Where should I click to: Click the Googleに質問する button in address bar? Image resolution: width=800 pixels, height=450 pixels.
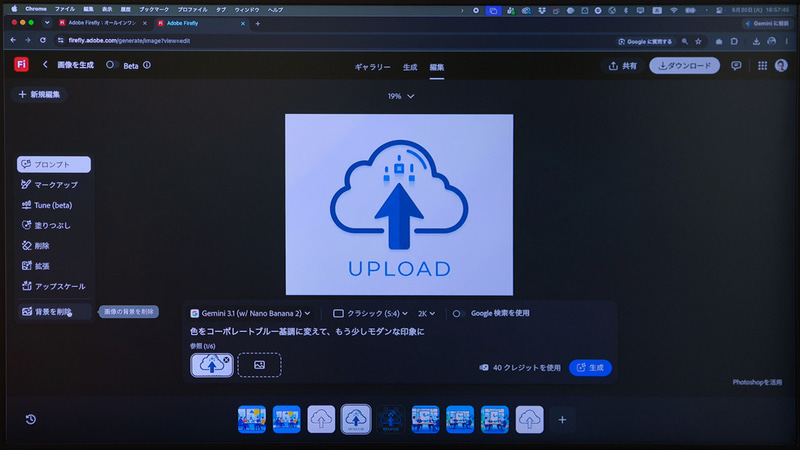point(645,41)
